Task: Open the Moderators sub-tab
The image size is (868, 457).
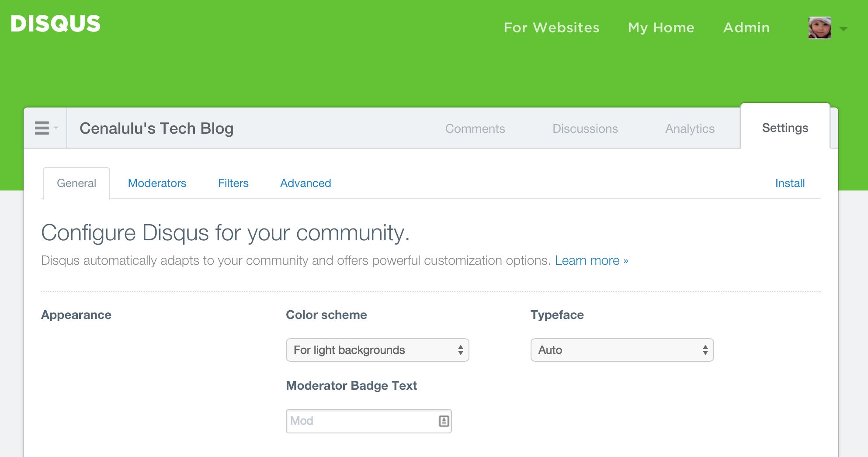Action: point(157,183)
